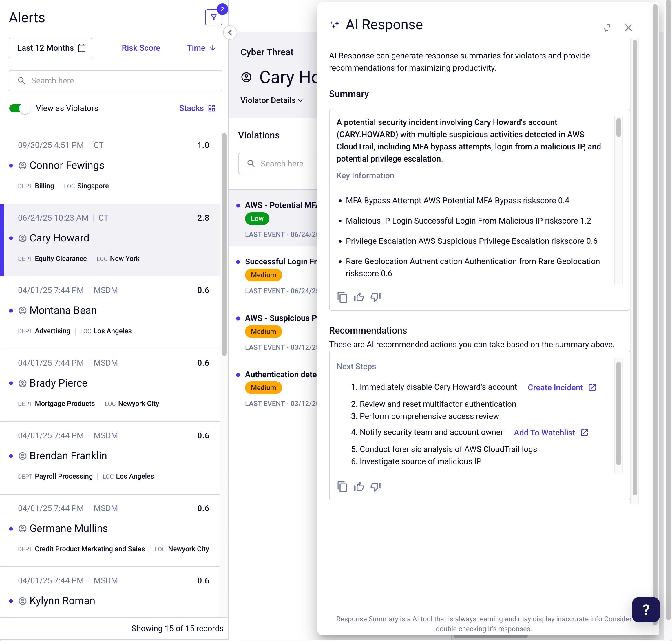Thumbs down the Summary response

click(x=375, y=297)
